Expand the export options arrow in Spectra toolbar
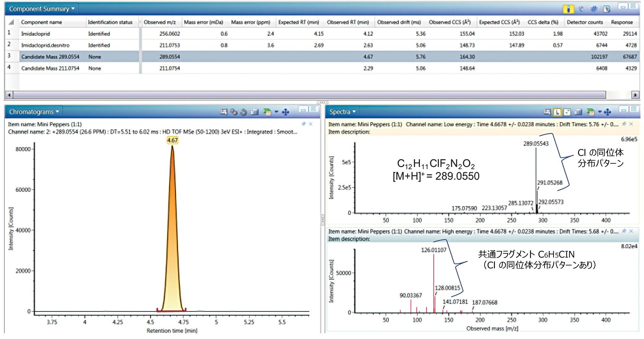644x339 pixels. coord(600,112)
